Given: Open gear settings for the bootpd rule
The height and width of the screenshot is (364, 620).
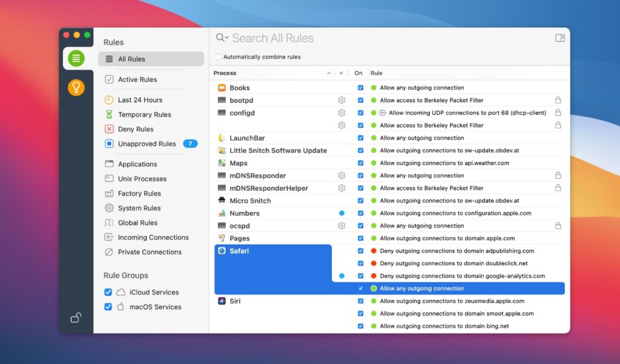Looking at the screenshot, I should [341, 100].
